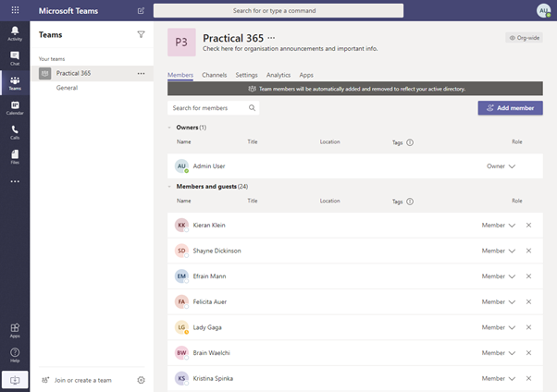Click the Search for members field
557x392 pixels.
coord(213,108)
